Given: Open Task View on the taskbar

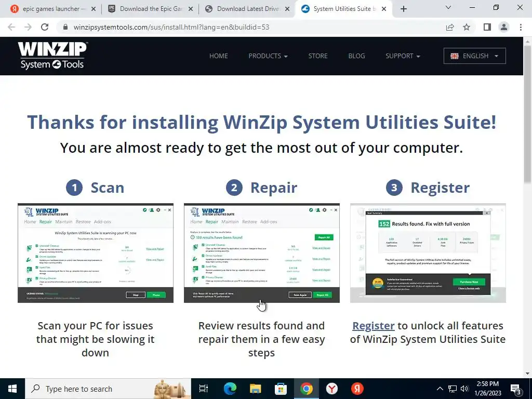Looking at the screenshot, I should (203, 389).
